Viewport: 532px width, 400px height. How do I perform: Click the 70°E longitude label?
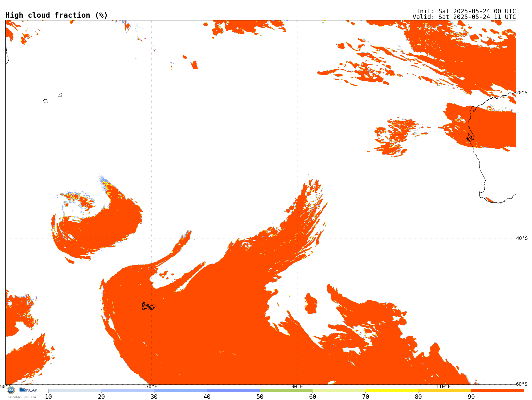coord(151,386)
